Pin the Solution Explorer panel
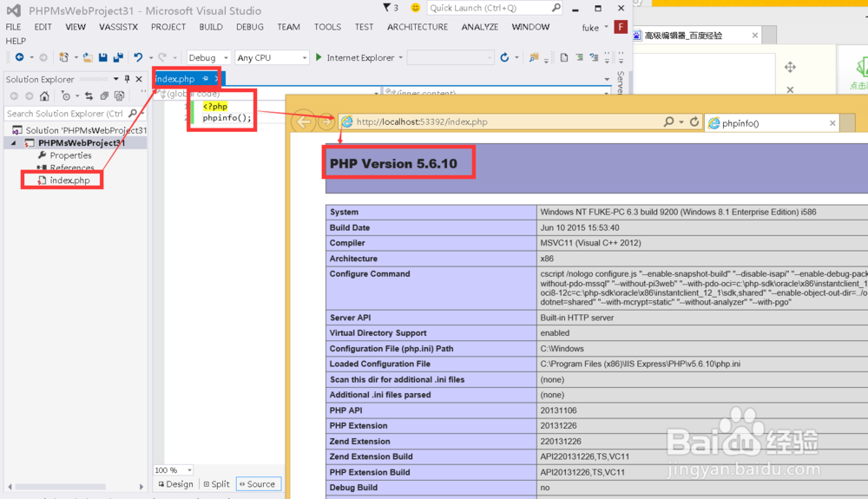The image size is (868, 499). tap(128, 79)
